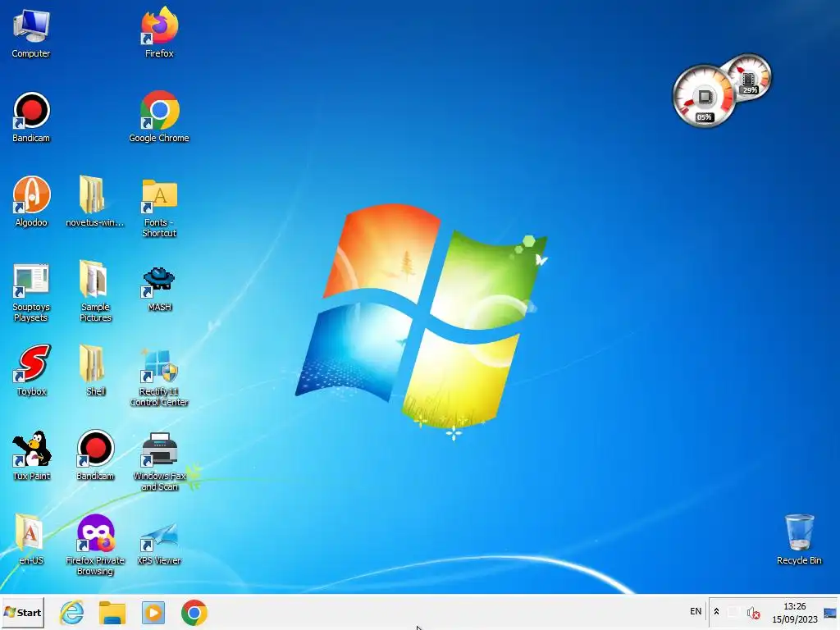Open the Start menu
Screen dimensions: 840x630
coord(22,612)
